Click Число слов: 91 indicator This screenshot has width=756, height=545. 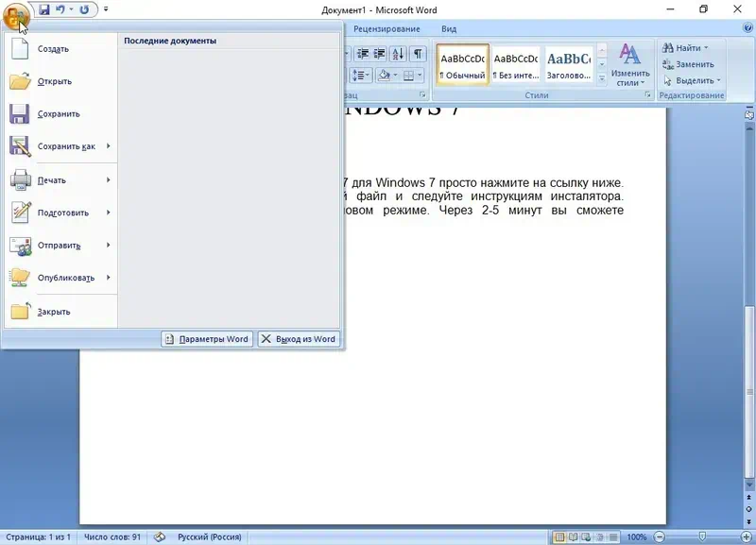[x=112, y=536]
